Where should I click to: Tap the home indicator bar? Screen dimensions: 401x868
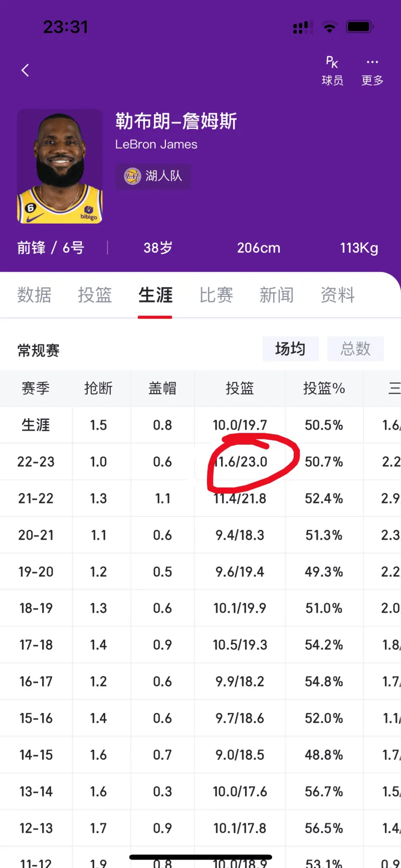[200, 857]
